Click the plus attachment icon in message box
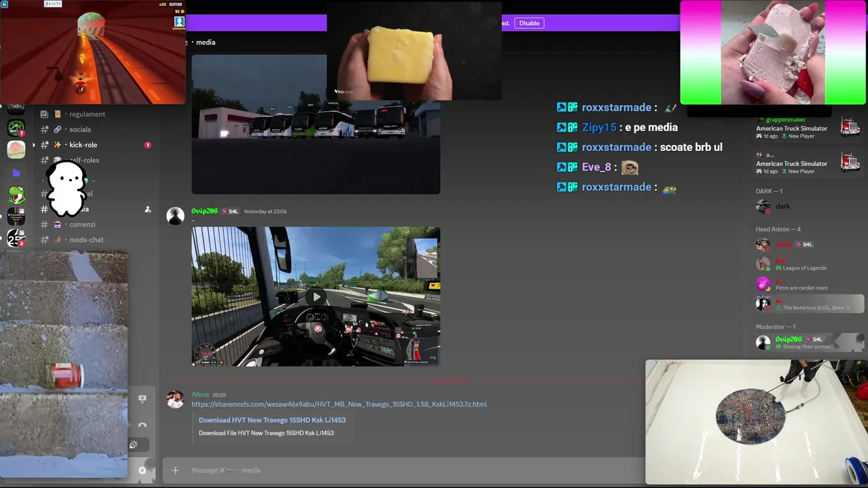This screenshot has height=488, width=868. point(175,470)
